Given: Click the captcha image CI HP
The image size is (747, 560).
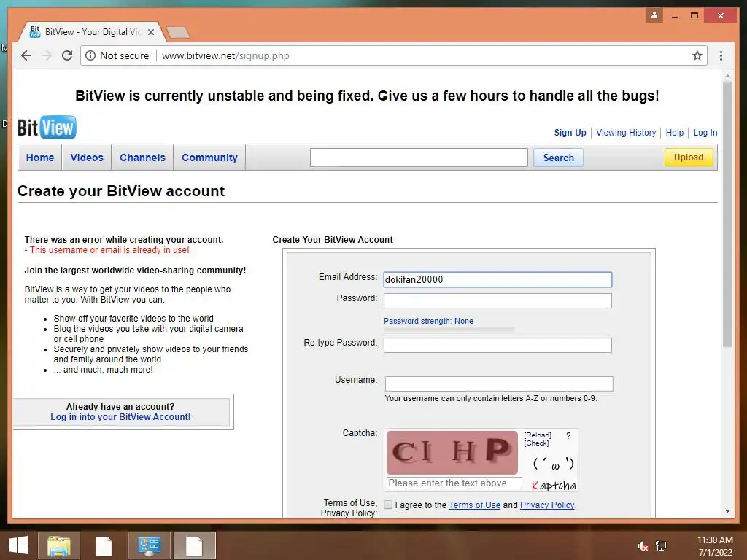Looking at the screenshot, I should click(452, 452).
